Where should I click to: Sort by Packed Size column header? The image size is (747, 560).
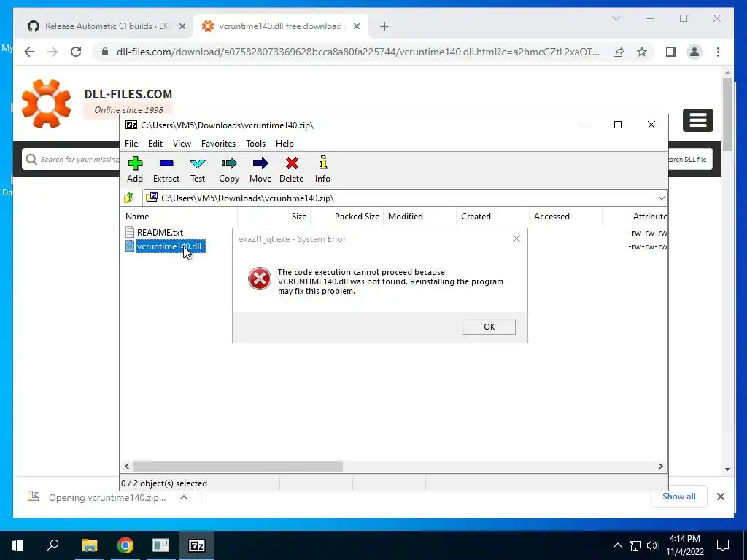[x=347, y=216]
